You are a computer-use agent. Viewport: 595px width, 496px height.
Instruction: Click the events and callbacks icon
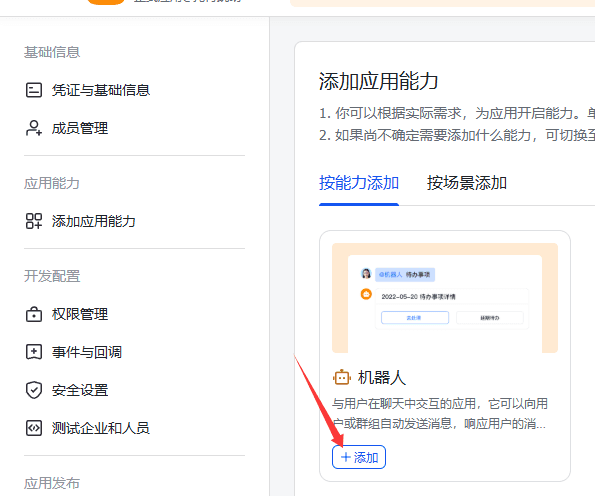tap(34, 352)
